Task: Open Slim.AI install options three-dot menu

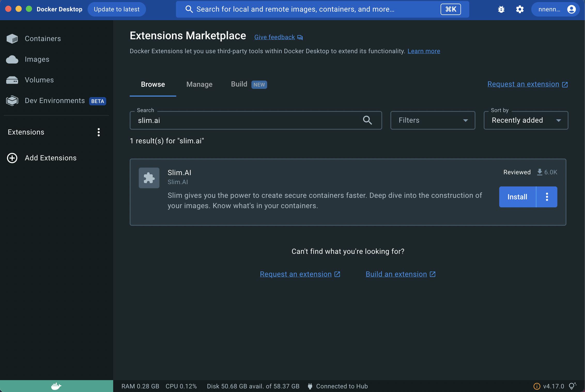Action: coord(547,197)
